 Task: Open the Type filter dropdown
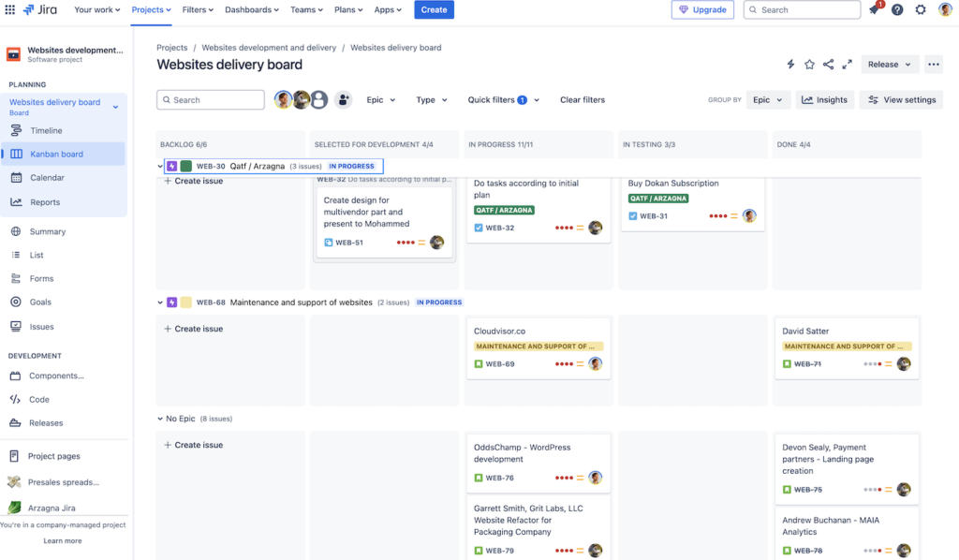tap(431, 99)
